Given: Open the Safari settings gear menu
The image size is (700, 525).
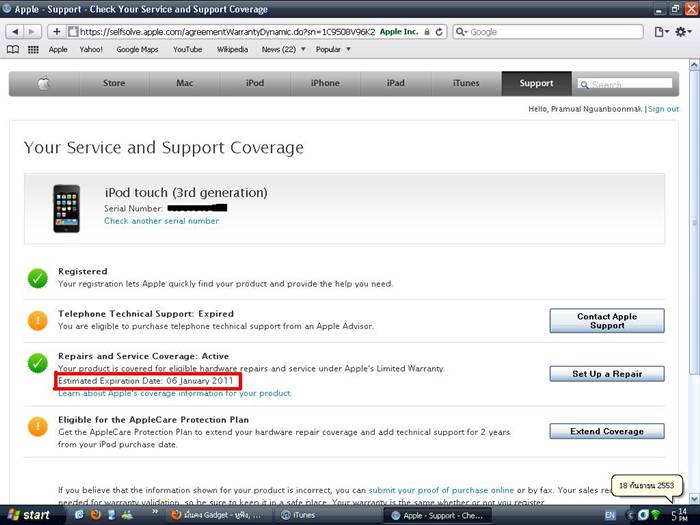Looking at the screenshot, I should [683, 31].
